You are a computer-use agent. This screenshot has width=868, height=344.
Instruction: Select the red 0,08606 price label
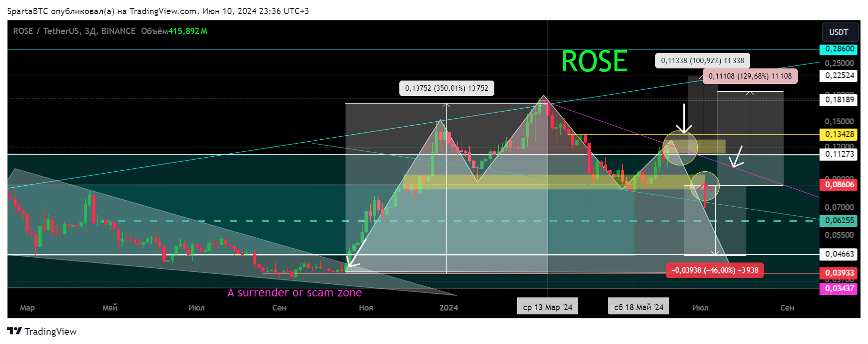tap(838, 185)
